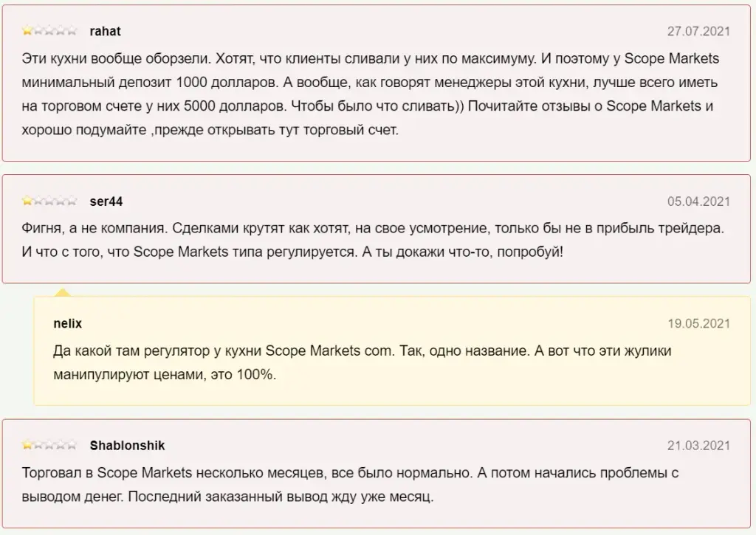The width and height of the screenshot is (756, 535).
Task: Click the star rating on rahat's review
Action: coord(49,31)
